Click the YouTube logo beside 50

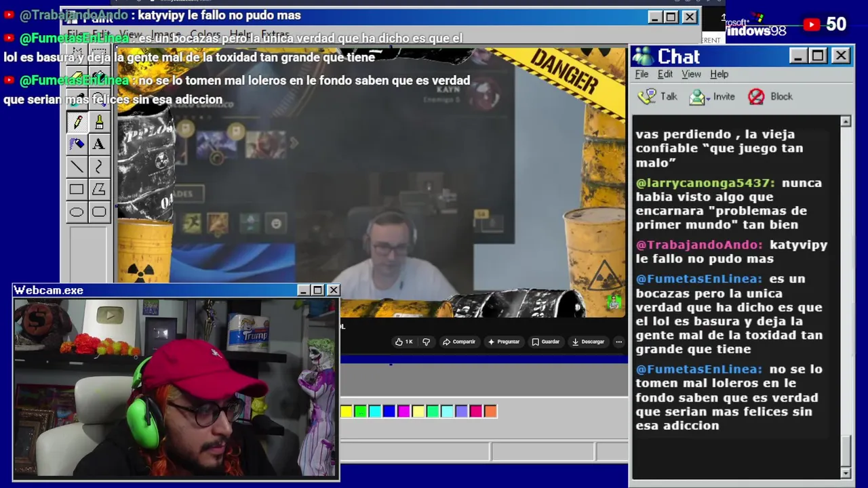pyautogui.click(x=812, y=24)
